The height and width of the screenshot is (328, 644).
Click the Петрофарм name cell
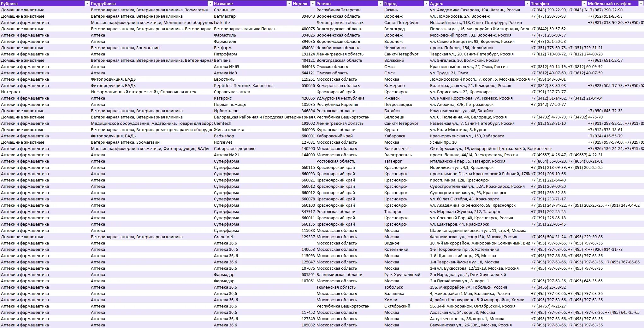tap(252, 54)
